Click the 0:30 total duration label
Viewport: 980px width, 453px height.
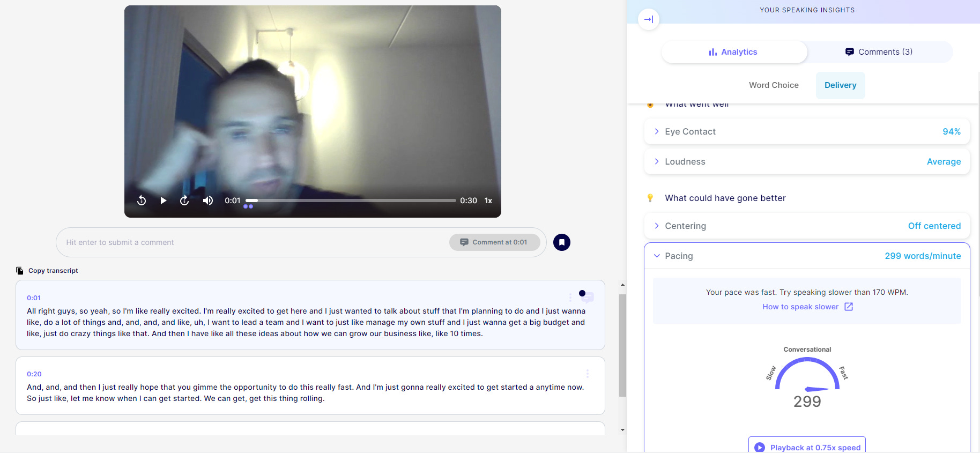pyautogui.click(x=469, y=200)
